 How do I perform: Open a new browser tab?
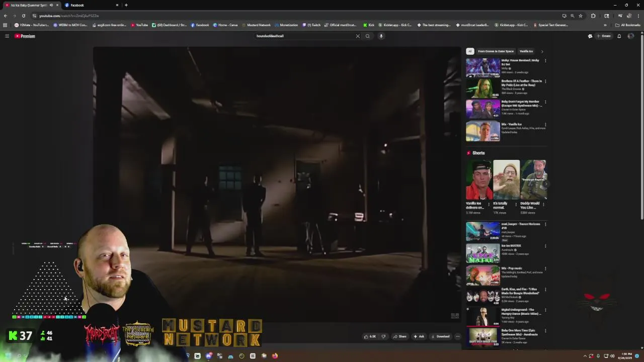[126, 5]
